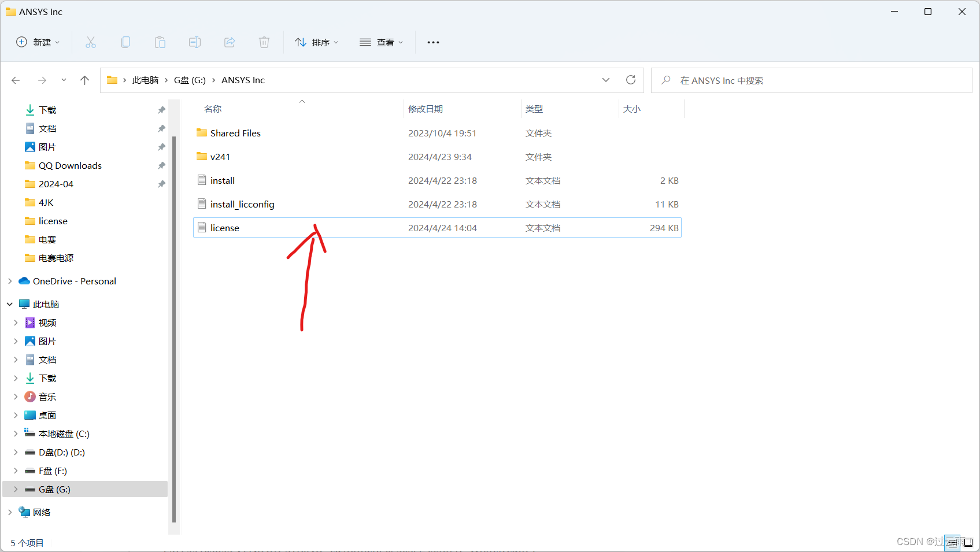This screenshot has width=980, height=552.
Task: Select the Rename icon
Action: pos(194,42)
